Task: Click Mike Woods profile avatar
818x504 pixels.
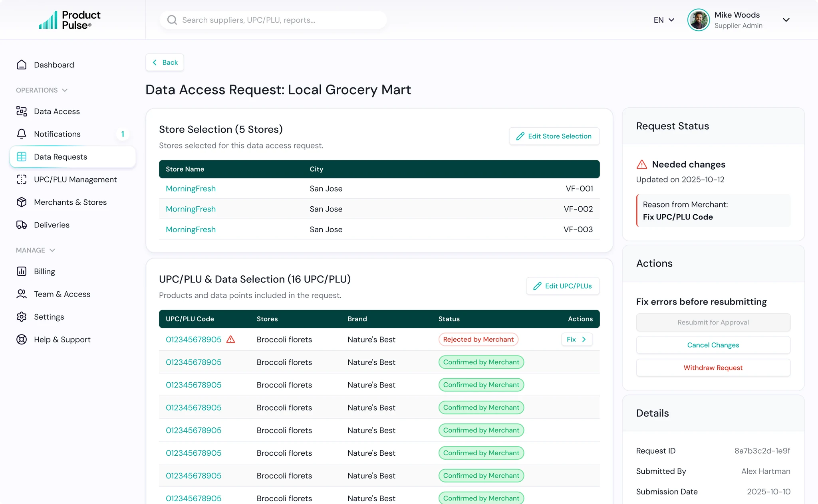Action: [699, 20]
